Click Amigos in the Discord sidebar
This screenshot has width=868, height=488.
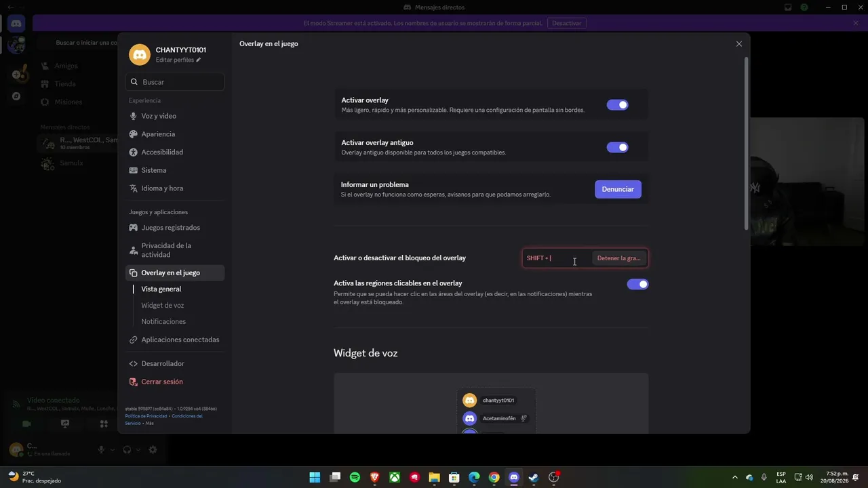(66, 66)
